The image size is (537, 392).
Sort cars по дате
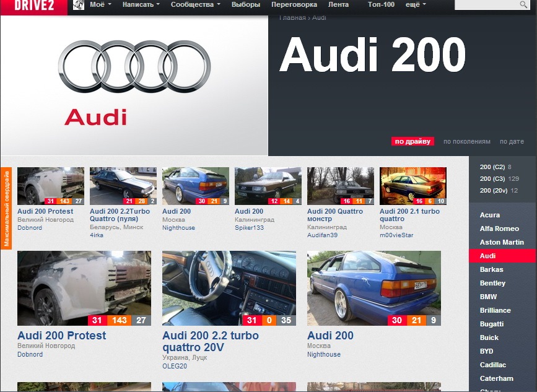[512, 141]
